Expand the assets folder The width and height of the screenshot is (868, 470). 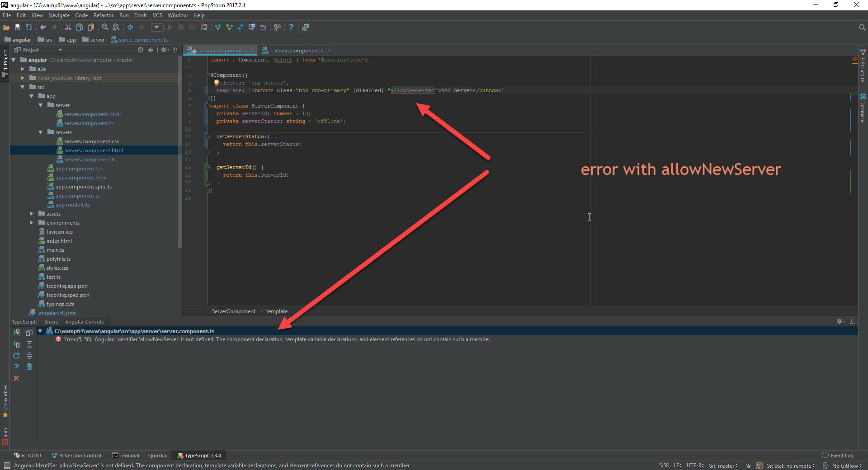coord(31,213)
